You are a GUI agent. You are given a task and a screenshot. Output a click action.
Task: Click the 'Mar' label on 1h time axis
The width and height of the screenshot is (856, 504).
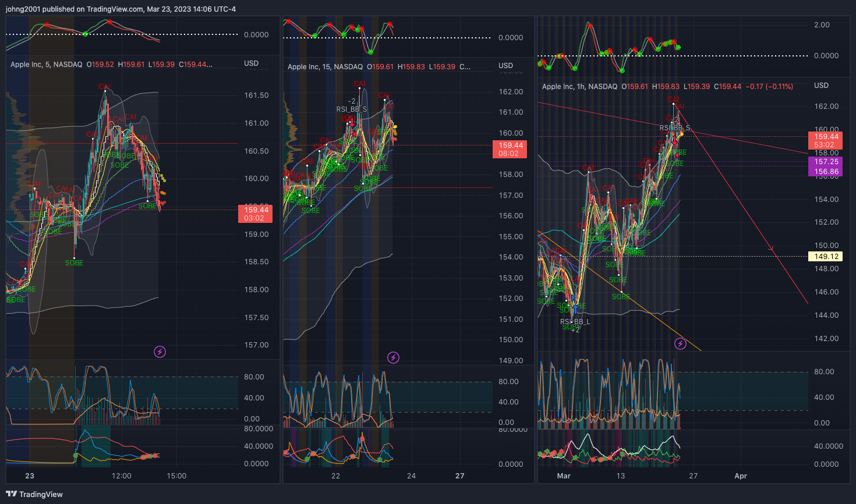tap(564, 476)
